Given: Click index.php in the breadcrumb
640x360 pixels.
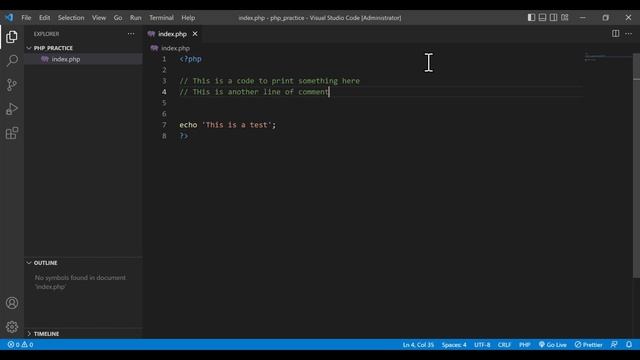Looking at the screenshot, I should [175, 48].
